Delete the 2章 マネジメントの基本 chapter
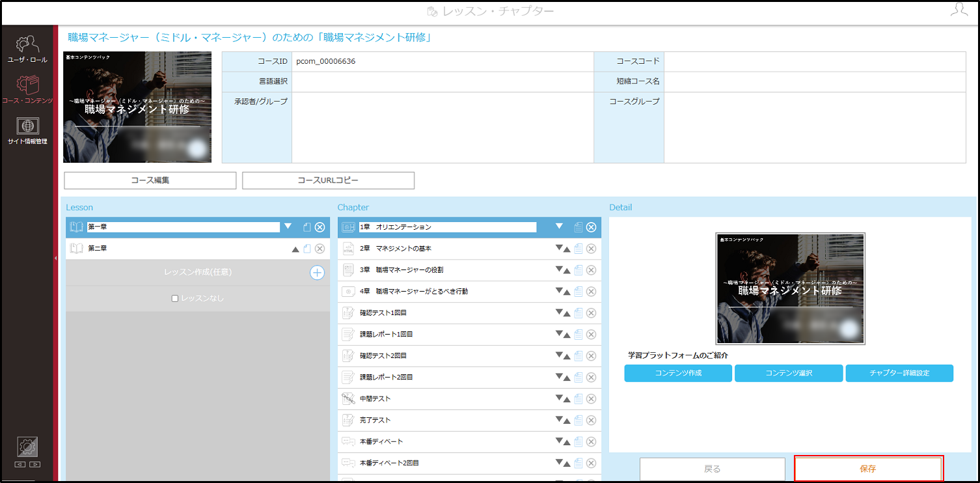 click(x=591, y=249)
